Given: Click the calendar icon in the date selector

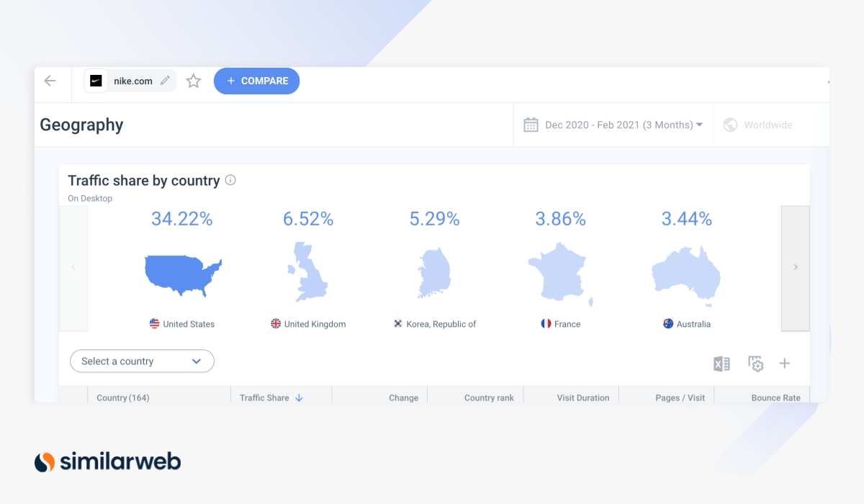Looking at the screenshot, I should click(531, 124).
